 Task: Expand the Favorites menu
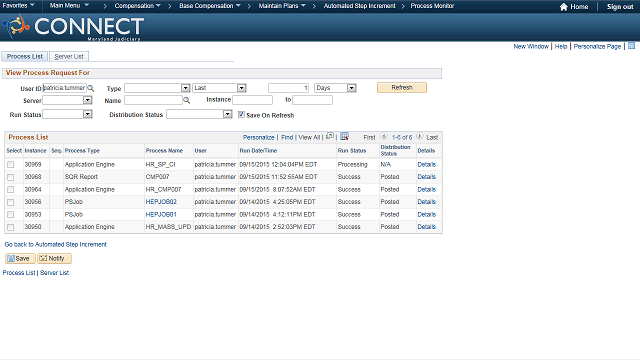(x=18, y=6)
